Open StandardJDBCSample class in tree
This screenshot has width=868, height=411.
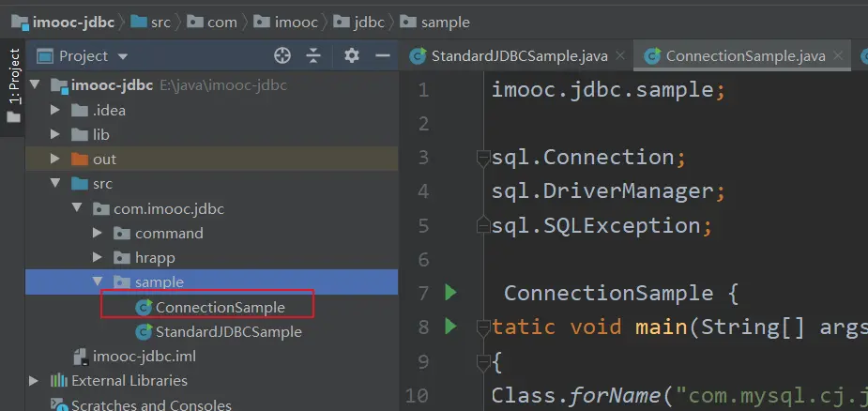(229, 332)
